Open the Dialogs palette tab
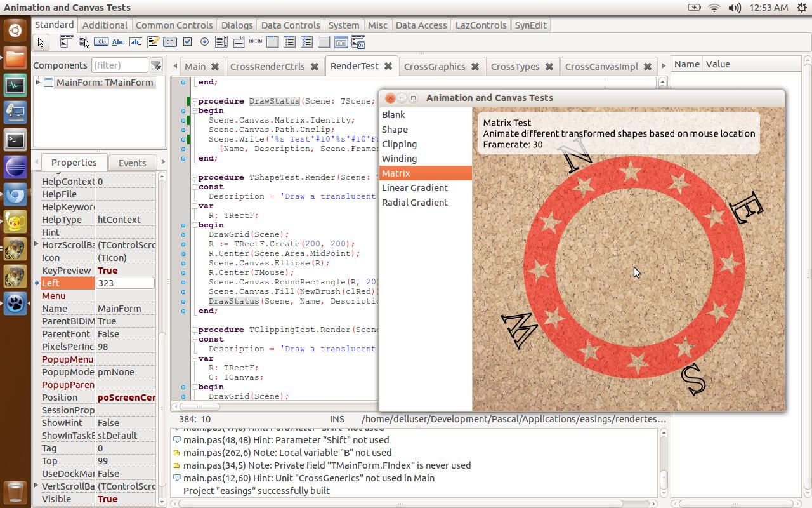 pyautogui.click(x=237, y=25)
